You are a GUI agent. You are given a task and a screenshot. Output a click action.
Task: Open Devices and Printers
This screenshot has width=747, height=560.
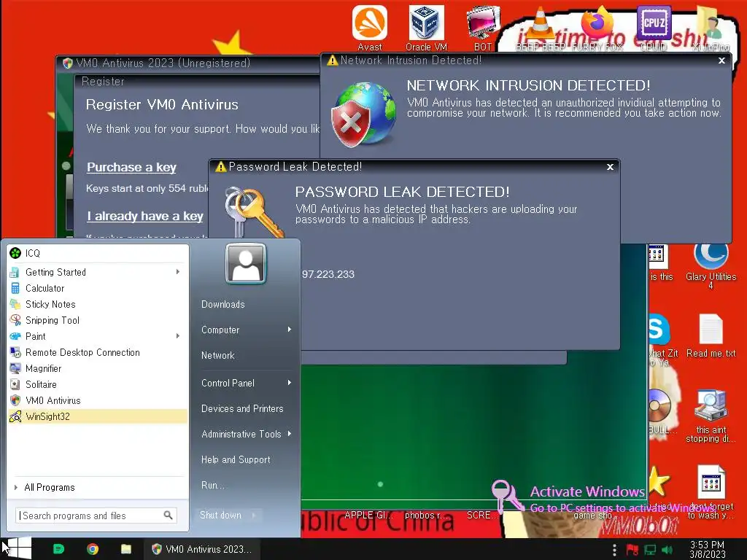(242, 408)
